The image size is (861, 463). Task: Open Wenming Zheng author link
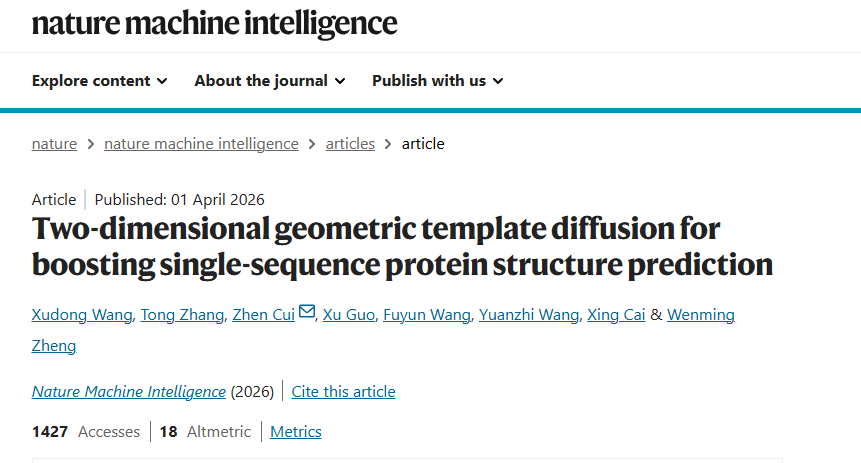700,315
